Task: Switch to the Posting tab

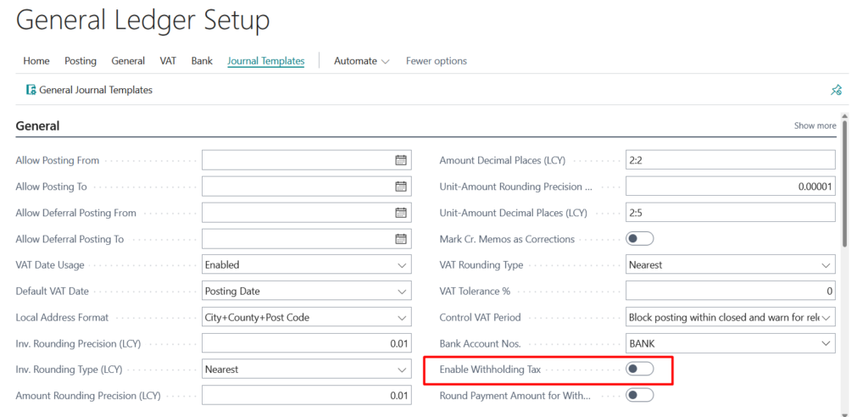Action: [81, 61]
